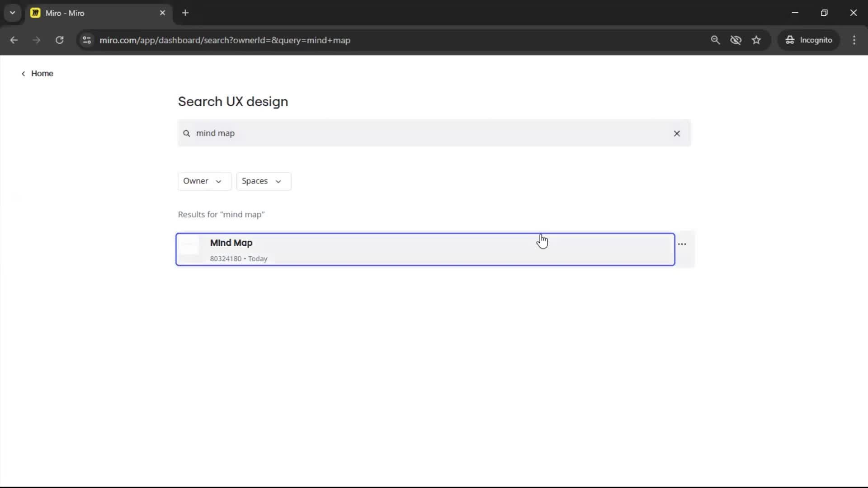868x488 pixels.
Task: Close the Miro tab
Action: (162, 13)
